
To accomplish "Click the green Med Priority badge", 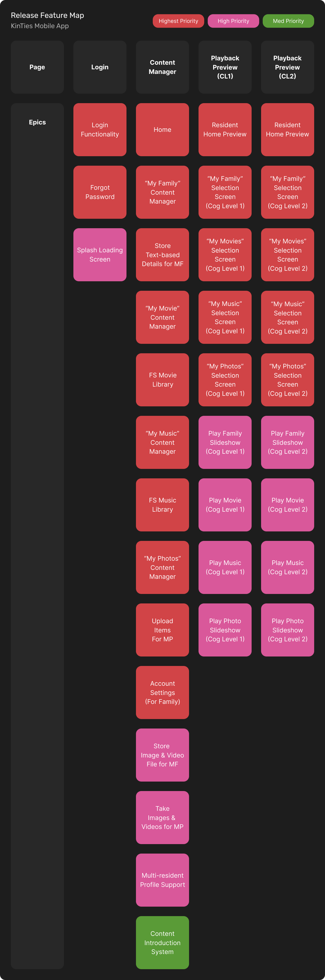I will click(x=288, y=21).
